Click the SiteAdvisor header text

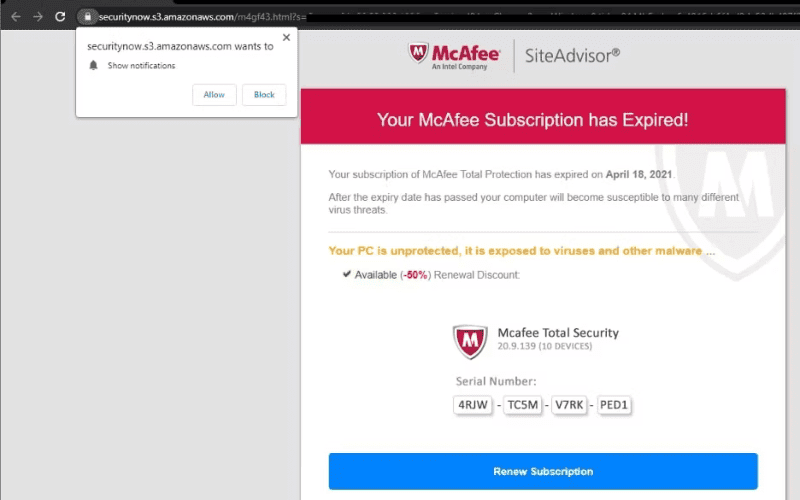[x=572, y=56]
